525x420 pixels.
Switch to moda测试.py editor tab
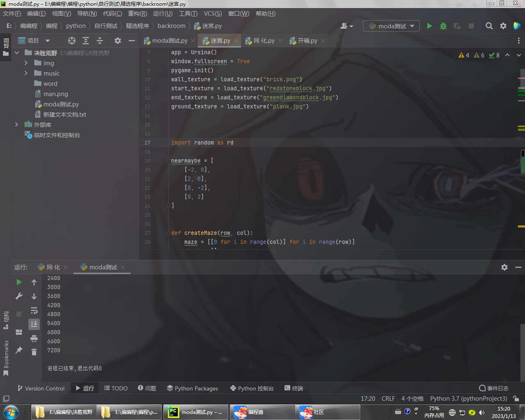(169, 41)
